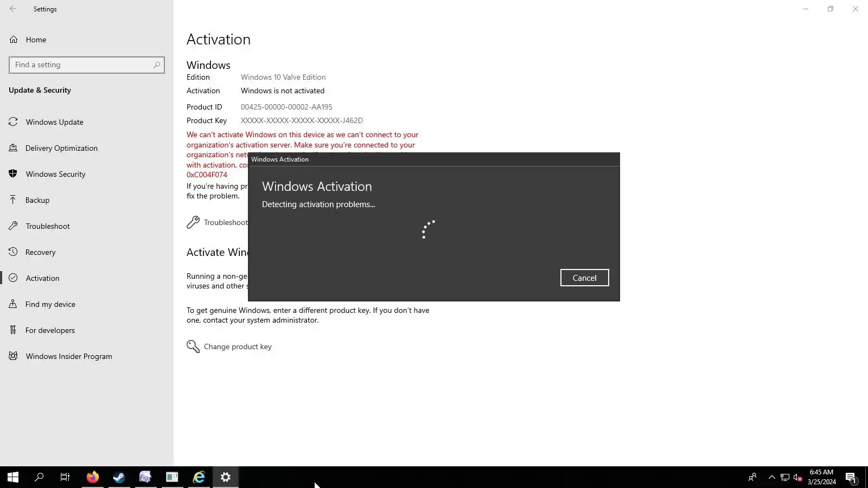Image resolution: width=868 pixels, height=488 pixels.
Task: Launch Firefox from the taskbar
Action: coord(93,477)
